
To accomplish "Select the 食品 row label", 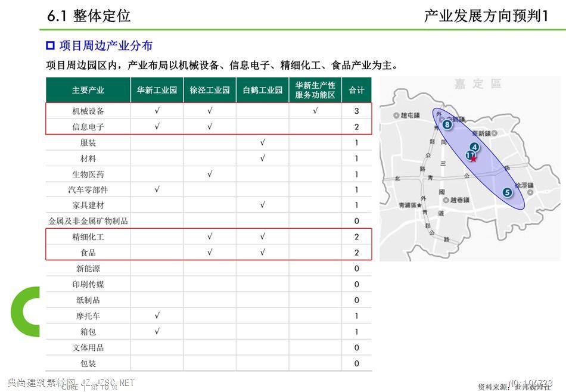I will point(88,253).
